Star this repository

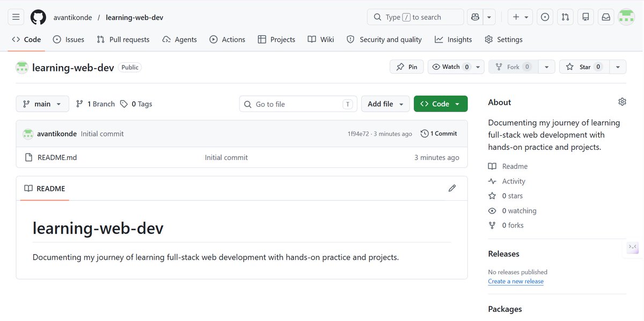584,67
